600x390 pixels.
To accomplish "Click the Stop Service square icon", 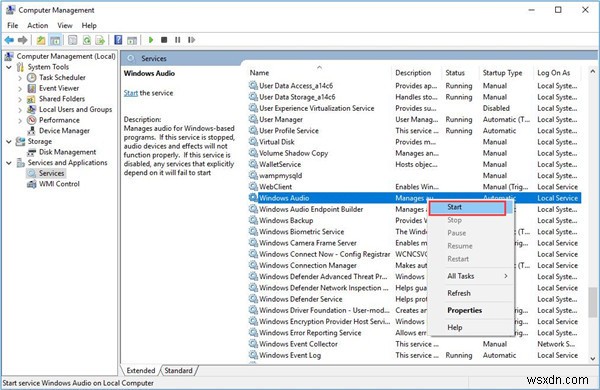I will tap(164, 40).
